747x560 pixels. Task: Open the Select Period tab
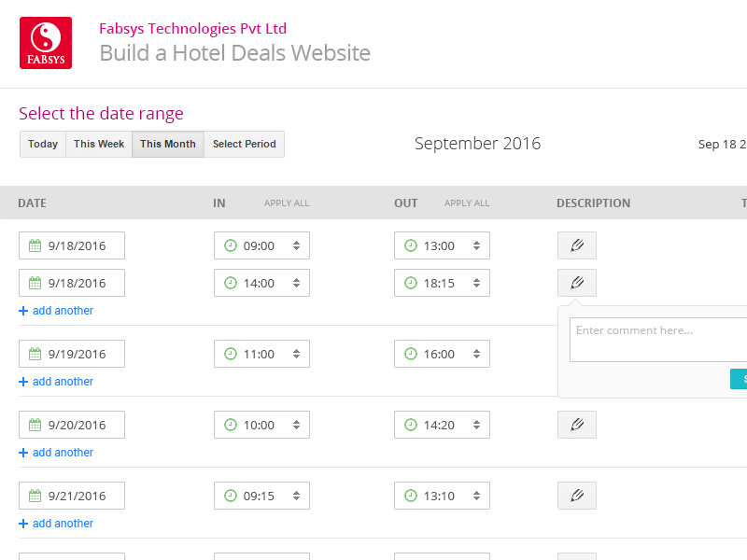[x=244, y=144]
